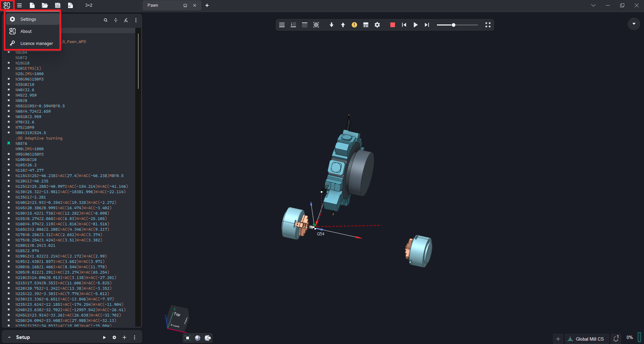
Task: Collapse the Setup panel chevron
Action: (x=9, y=337)
